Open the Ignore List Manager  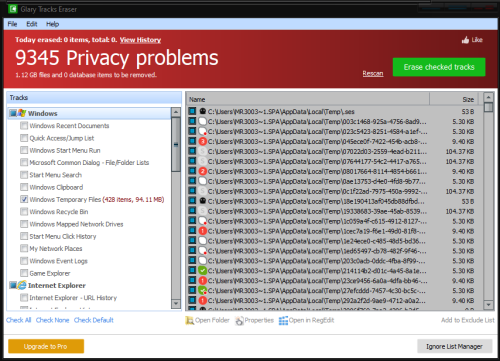click(x=455, y=347)
